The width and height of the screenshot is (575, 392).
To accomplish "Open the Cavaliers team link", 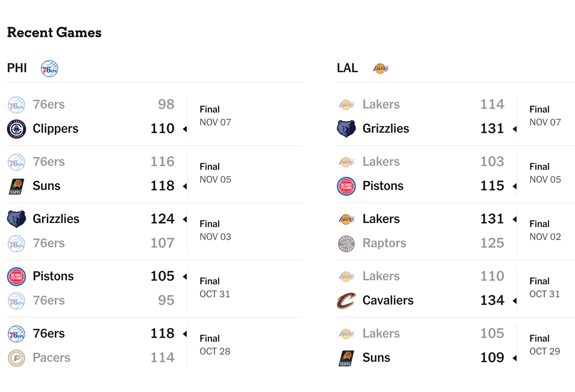I will point(388,300).
